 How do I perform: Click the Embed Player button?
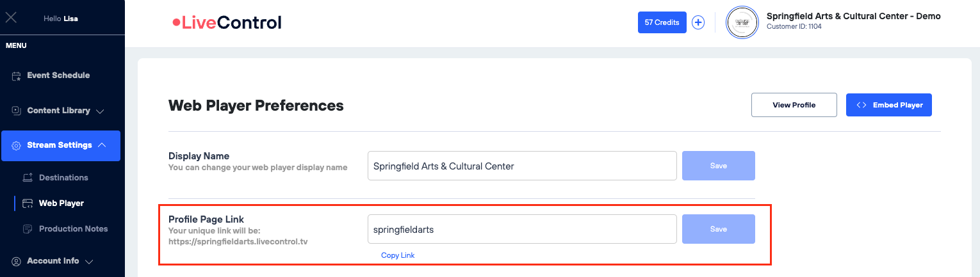coord(888,105)
